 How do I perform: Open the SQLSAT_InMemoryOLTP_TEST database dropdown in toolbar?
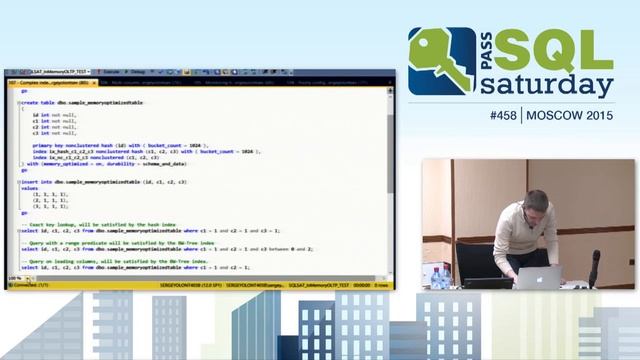60,72
